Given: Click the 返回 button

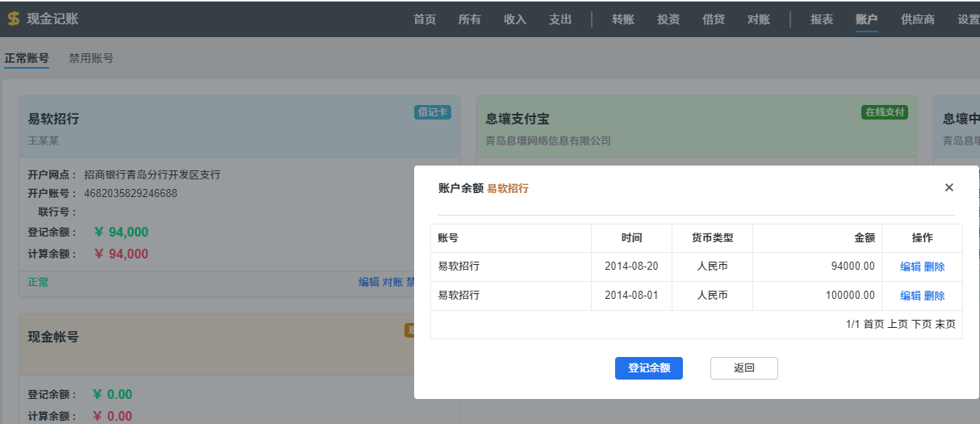Looking at the screenshot, I should pyautogui.click(x=744, y=367).
